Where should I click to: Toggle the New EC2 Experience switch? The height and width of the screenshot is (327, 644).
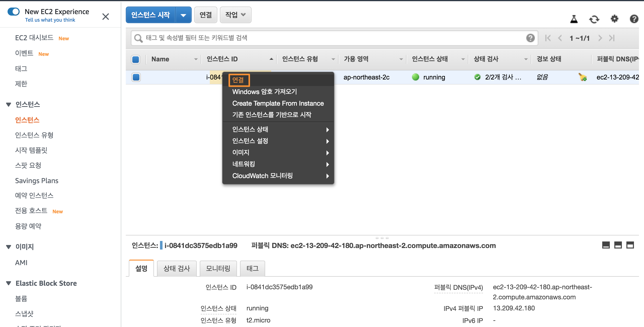[14, 12]
